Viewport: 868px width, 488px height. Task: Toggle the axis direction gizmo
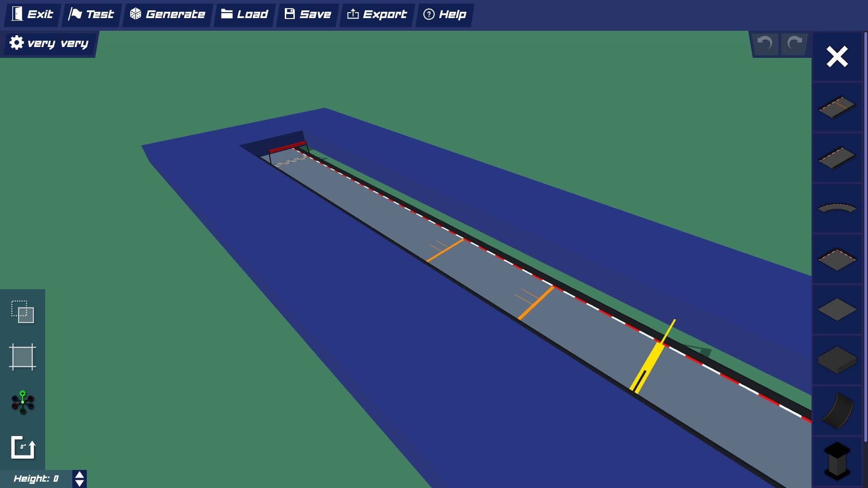pos(23,402)
